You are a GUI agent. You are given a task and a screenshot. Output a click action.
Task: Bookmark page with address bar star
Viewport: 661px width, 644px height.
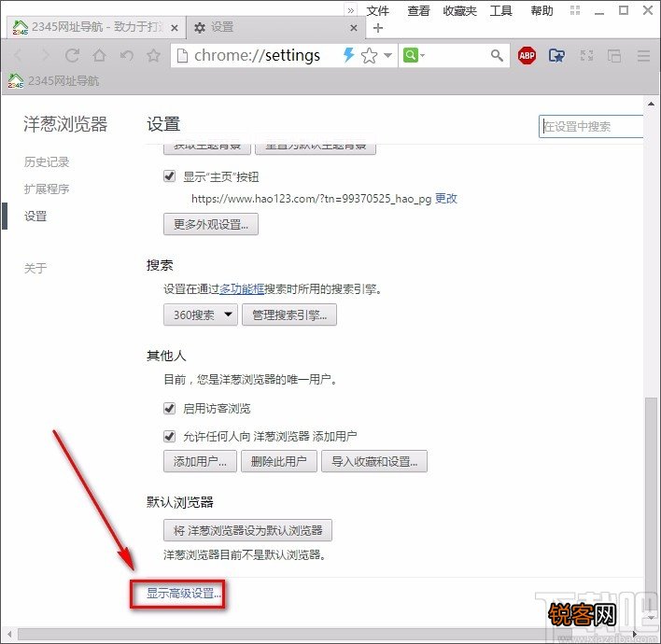[370, 55]
